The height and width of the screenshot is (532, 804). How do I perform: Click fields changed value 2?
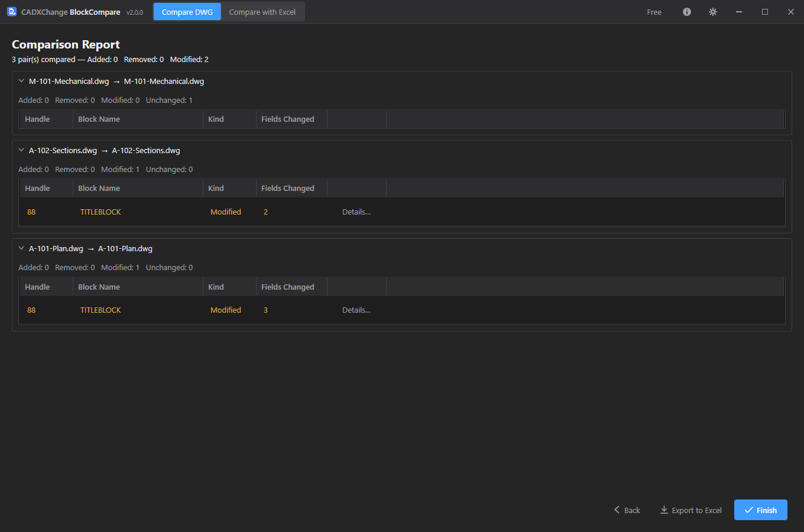[x=265, y=212]
